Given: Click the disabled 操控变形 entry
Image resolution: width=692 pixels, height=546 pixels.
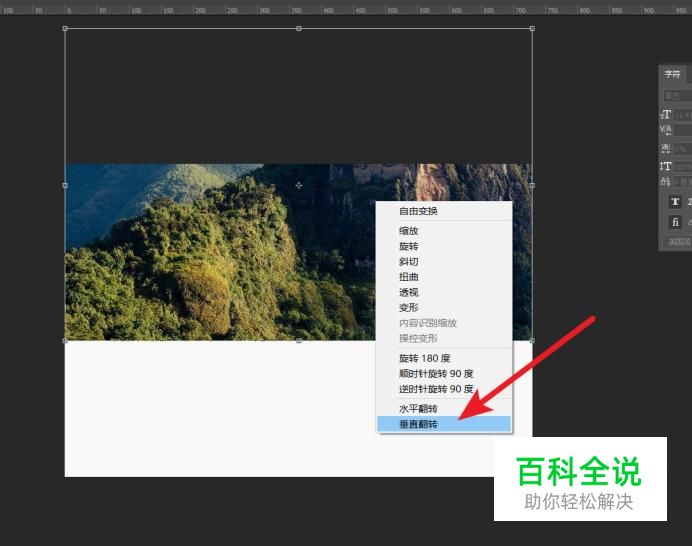Looking at the screenshot, I should tap(444, 339).
